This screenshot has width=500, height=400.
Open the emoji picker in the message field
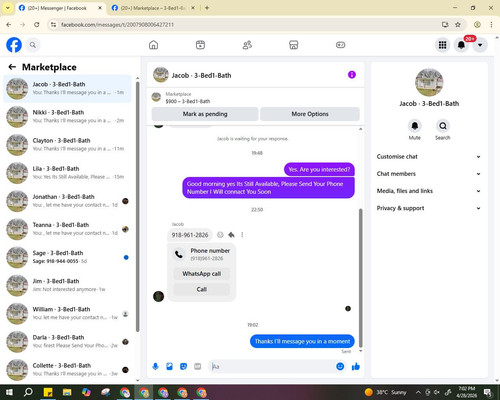340,367
